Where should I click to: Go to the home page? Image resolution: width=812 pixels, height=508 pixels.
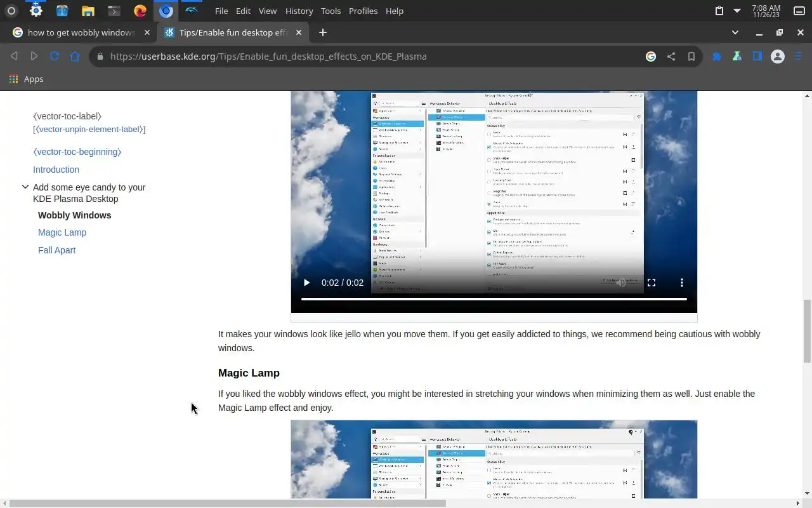(75, 57)
